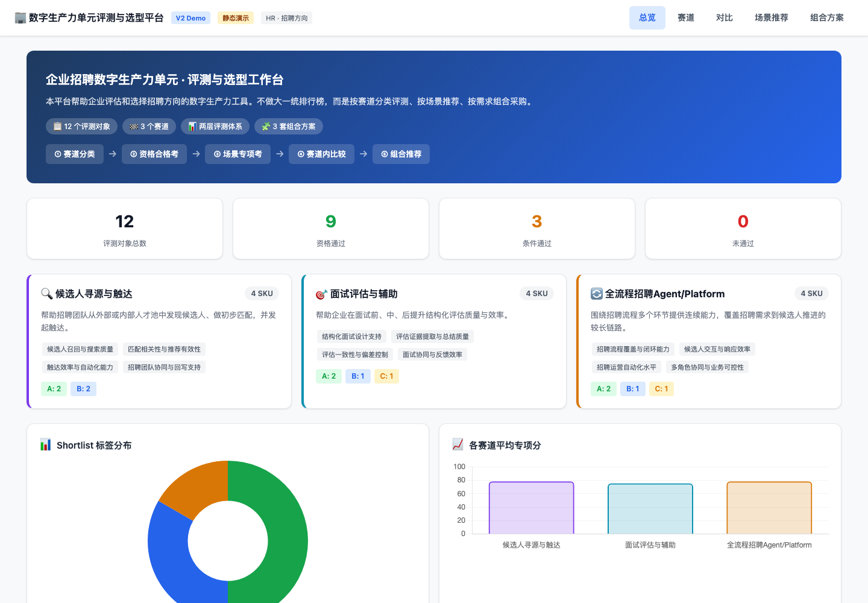The image size is (868, 603).
Task: Click the 匹配相关性与推荐有效性 tag
Action: coord(164,349)
